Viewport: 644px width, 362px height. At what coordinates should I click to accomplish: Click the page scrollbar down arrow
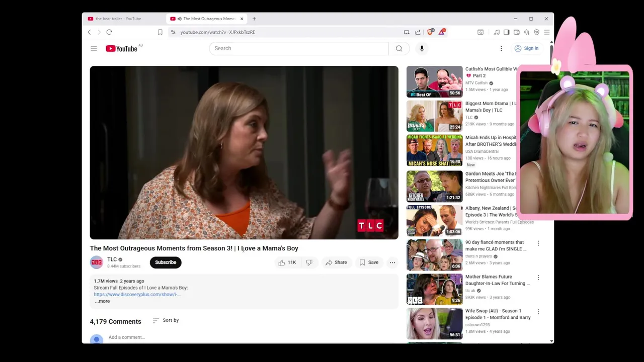[x=551, y=341]
